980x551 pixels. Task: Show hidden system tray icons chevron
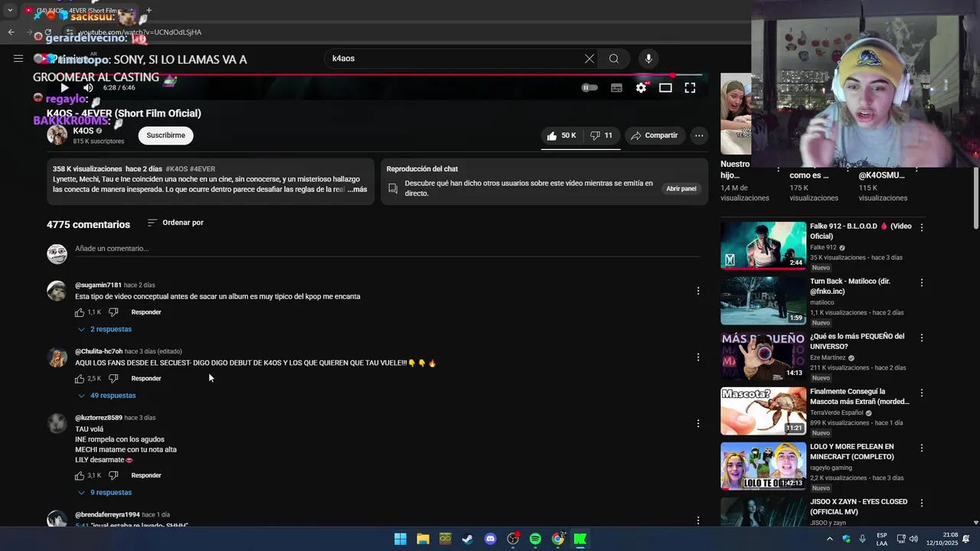(x=829, y=539)
